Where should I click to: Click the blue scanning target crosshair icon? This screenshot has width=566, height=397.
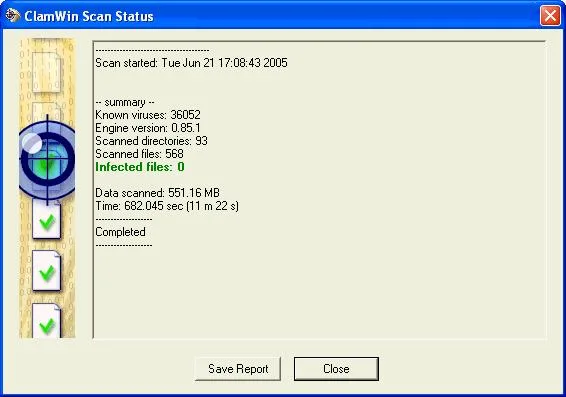pos(47,160)
